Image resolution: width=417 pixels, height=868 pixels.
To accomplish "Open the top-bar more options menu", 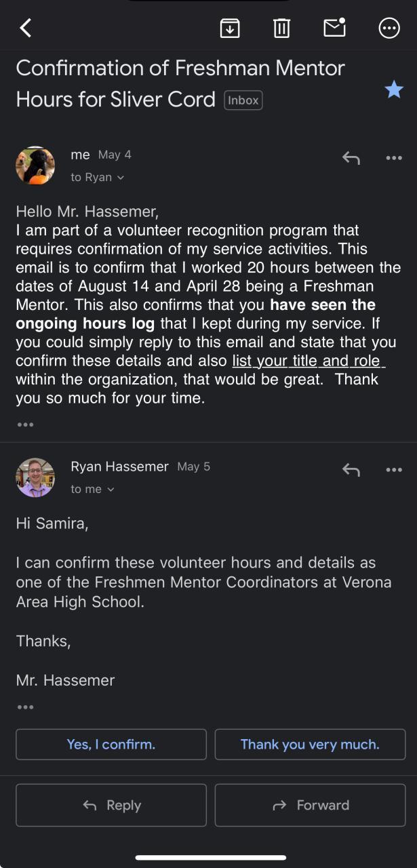I will click(x=389, y=28).
